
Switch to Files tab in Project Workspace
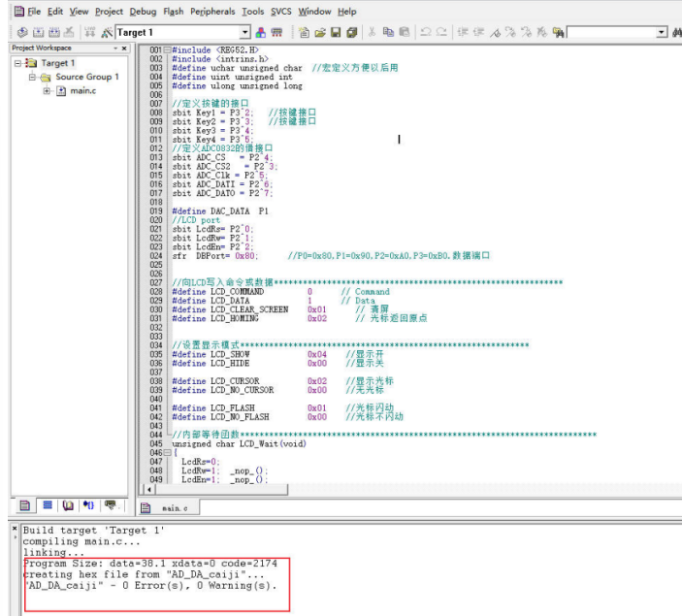coord(25,505)
